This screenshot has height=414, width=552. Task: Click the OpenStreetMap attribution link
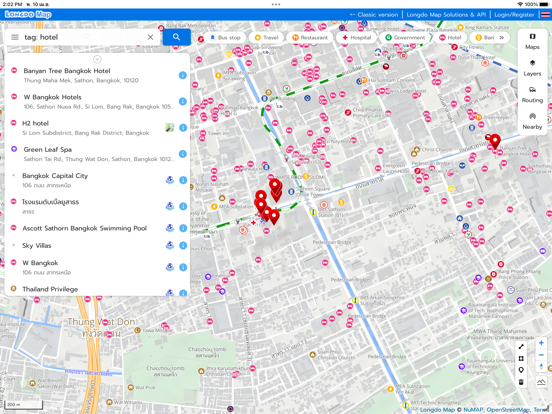[x=508, y=410]
